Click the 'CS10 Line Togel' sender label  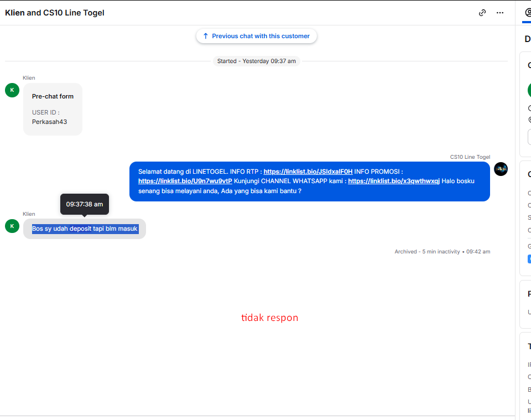(470, 157)
